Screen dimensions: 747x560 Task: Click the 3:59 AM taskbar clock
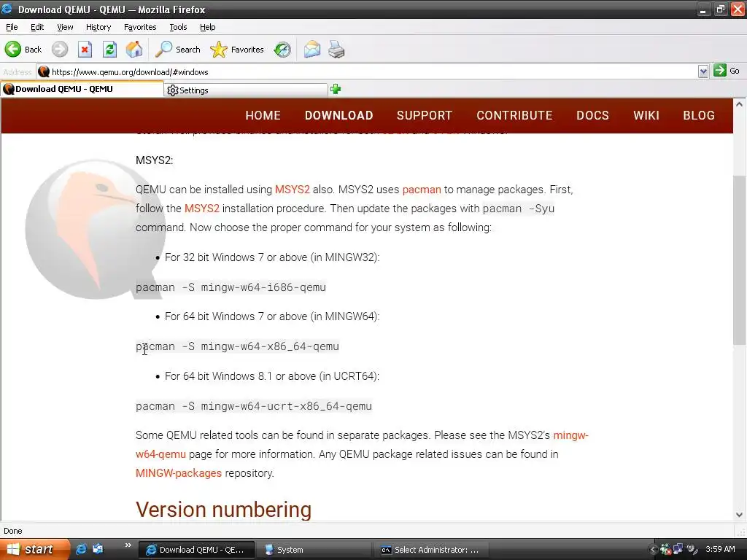[720, 549]
